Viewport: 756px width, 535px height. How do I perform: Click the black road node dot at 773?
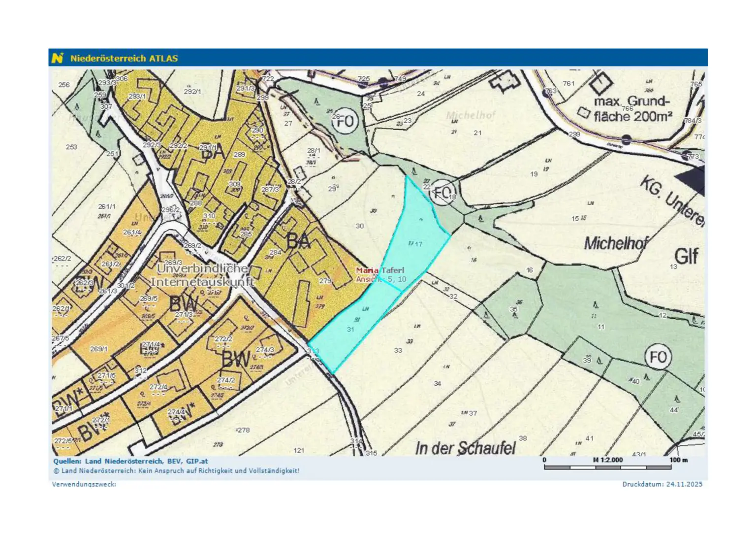click(x=687, y=157)
